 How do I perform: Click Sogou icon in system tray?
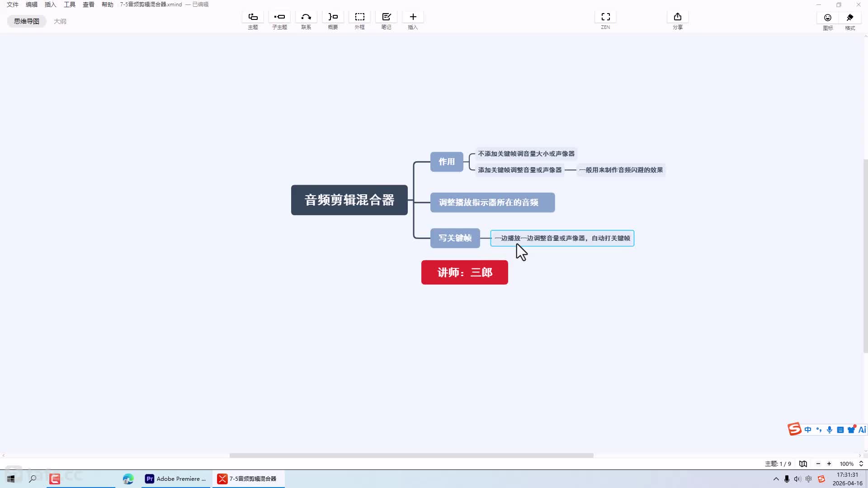point(821,479)
